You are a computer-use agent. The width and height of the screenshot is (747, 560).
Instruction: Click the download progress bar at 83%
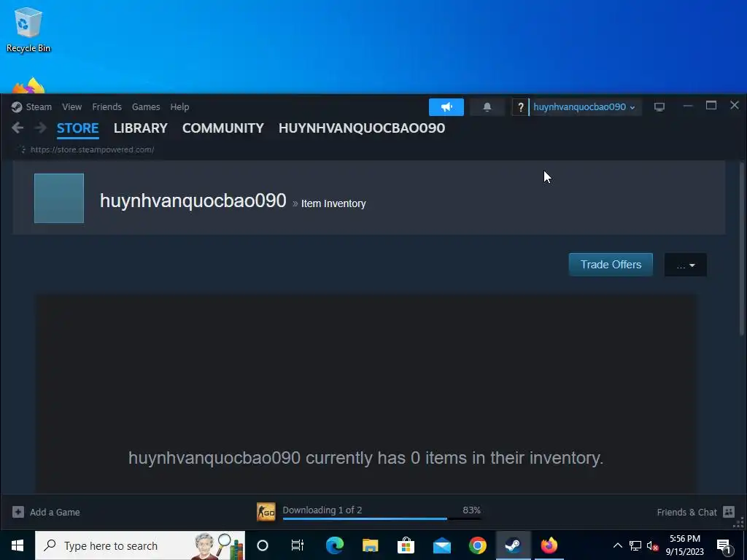(x=382, y=518)
